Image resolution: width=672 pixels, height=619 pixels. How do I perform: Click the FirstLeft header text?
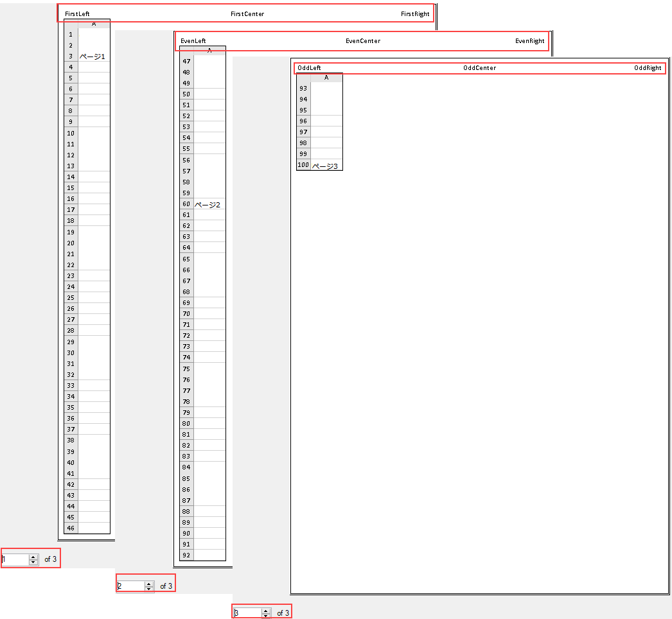tap(77, 14)
